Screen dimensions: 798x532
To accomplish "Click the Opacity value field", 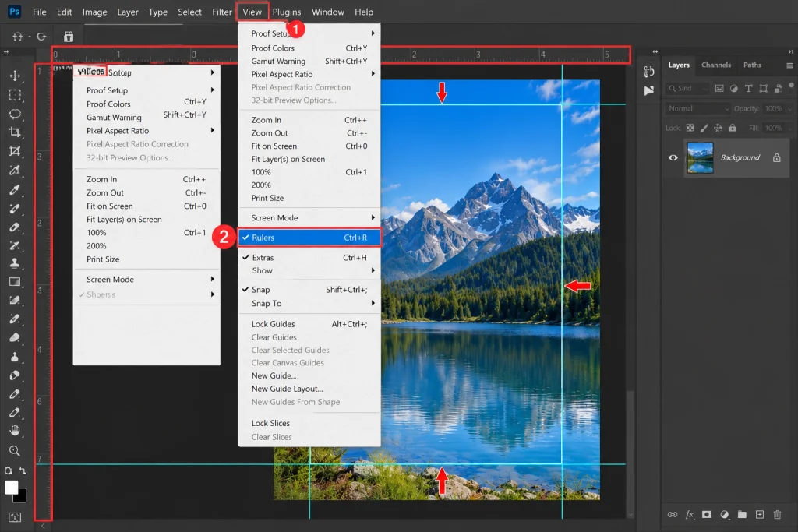I will [x=773, y=109].
